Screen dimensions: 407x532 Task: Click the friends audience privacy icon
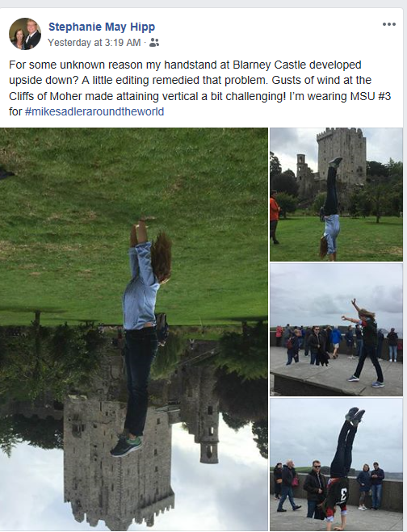[x=154, y=43]
